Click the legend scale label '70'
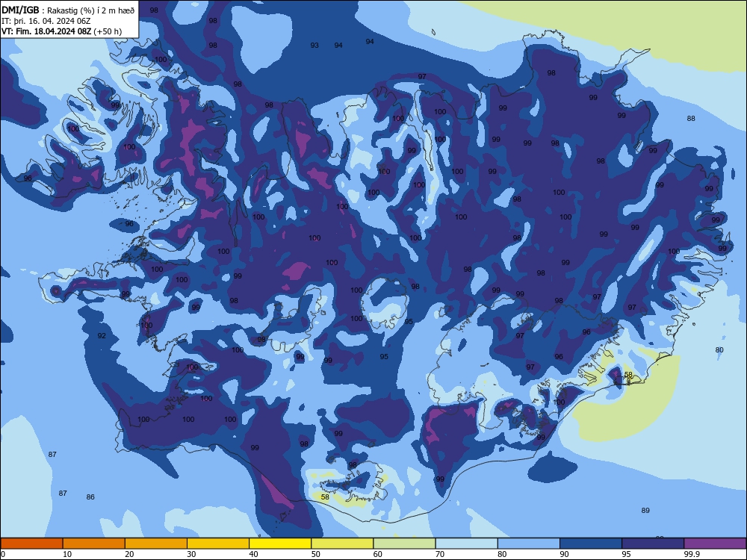The width and height of the screenshot is (747, 560). click(440, 554)
